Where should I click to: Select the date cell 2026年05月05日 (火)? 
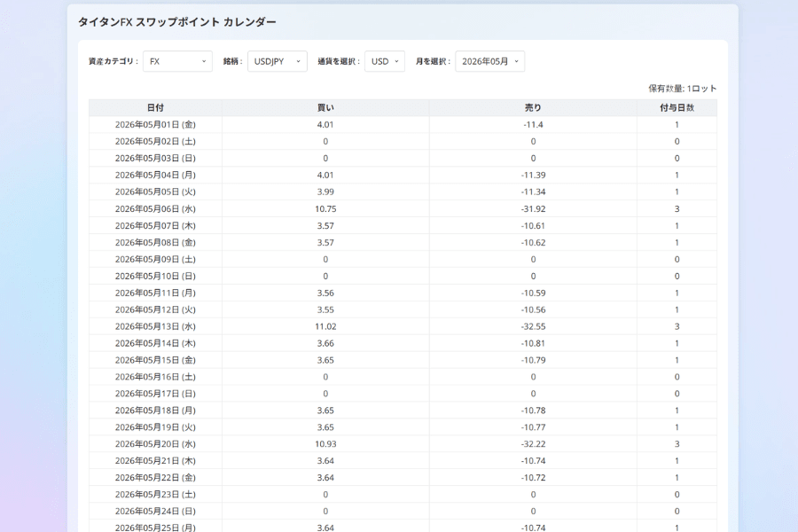155,192
